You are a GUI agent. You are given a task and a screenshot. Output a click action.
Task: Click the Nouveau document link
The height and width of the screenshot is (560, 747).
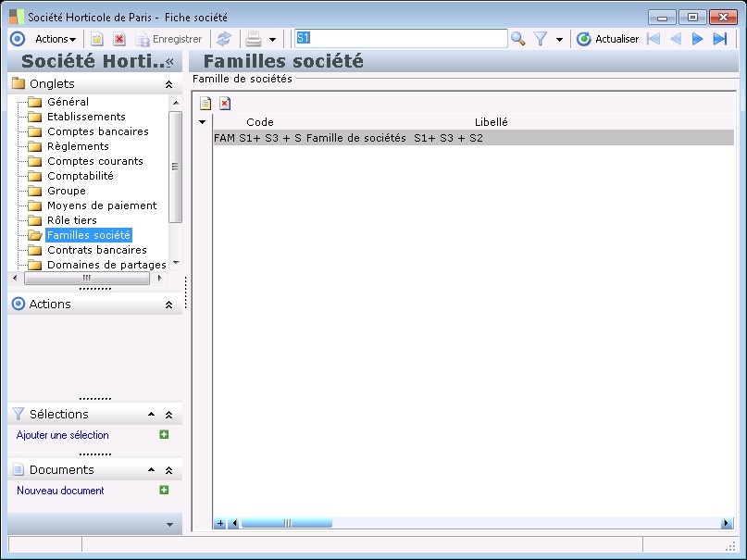click(60, 491)
